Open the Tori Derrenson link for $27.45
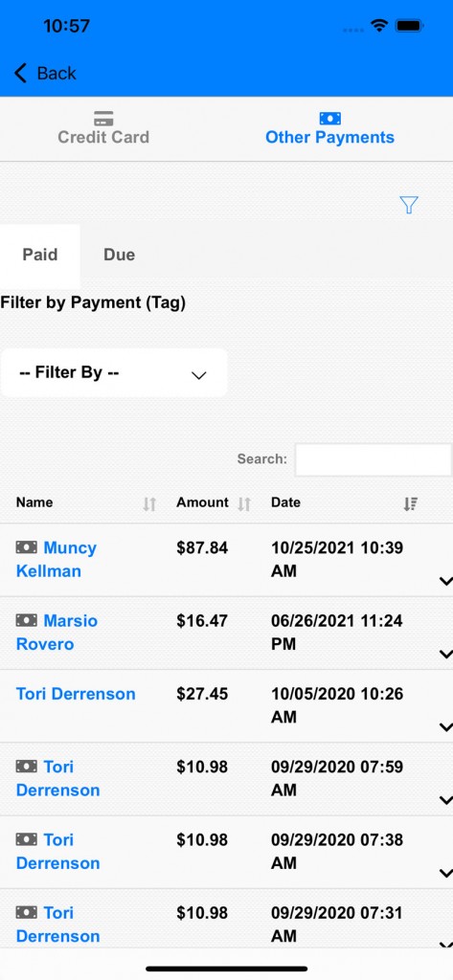The height and width of the screenshot is (980, 453). 76,694
